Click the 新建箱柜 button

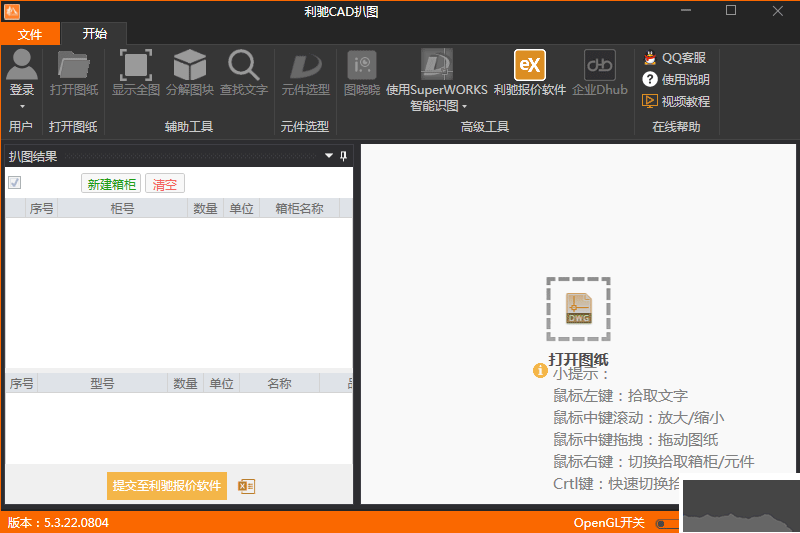(111, 184)
